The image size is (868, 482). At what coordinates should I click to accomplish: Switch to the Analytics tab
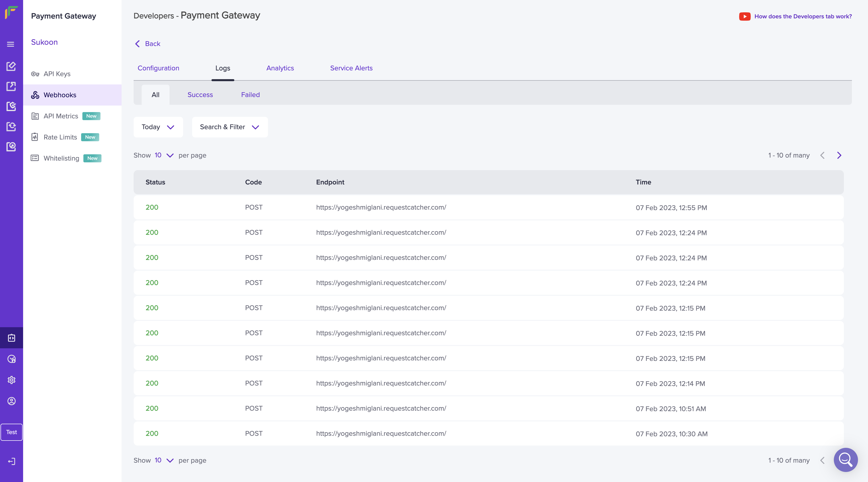click(x=280, y=68)
